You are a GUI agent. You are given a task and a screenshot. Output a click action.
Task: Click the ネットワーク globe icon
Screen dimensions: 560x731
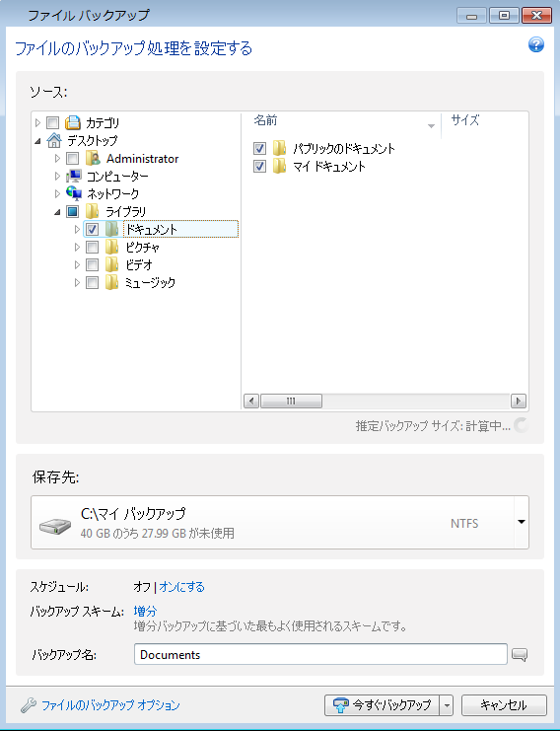74,193
